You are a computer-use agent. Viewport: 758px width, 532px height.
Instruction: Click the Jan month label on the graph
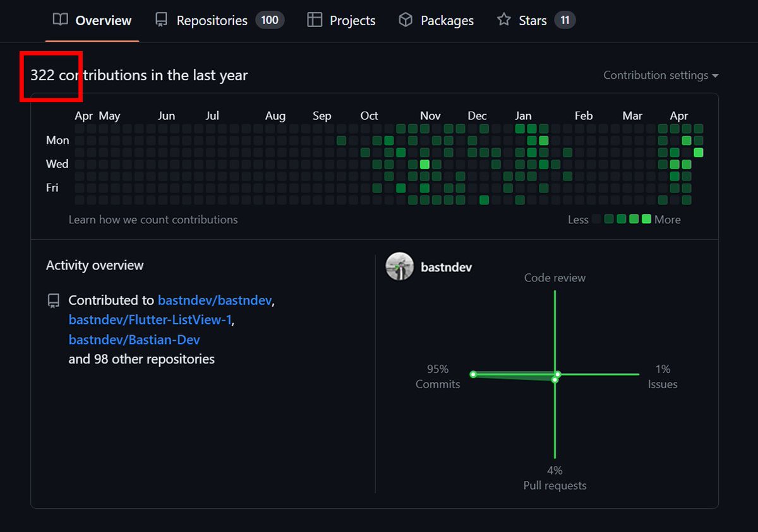523,116
